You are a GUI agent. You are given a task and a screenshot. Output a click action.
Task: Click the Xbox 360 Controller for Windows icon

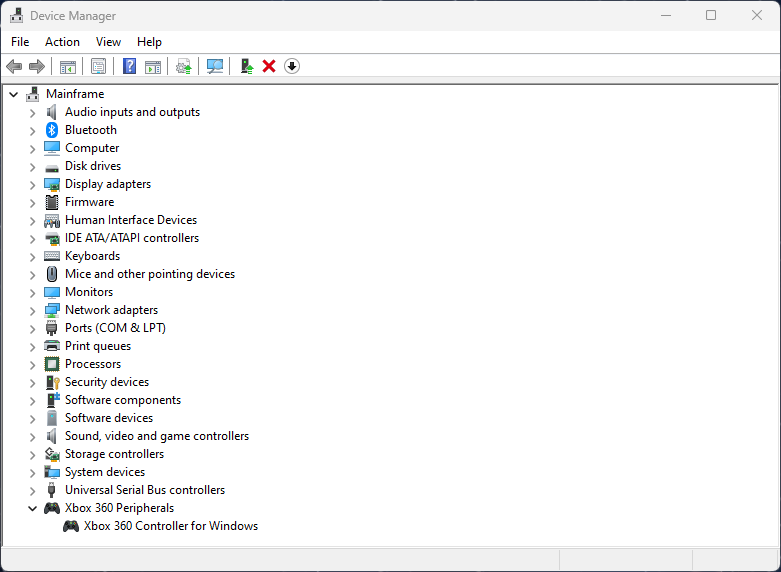[71, 526]
